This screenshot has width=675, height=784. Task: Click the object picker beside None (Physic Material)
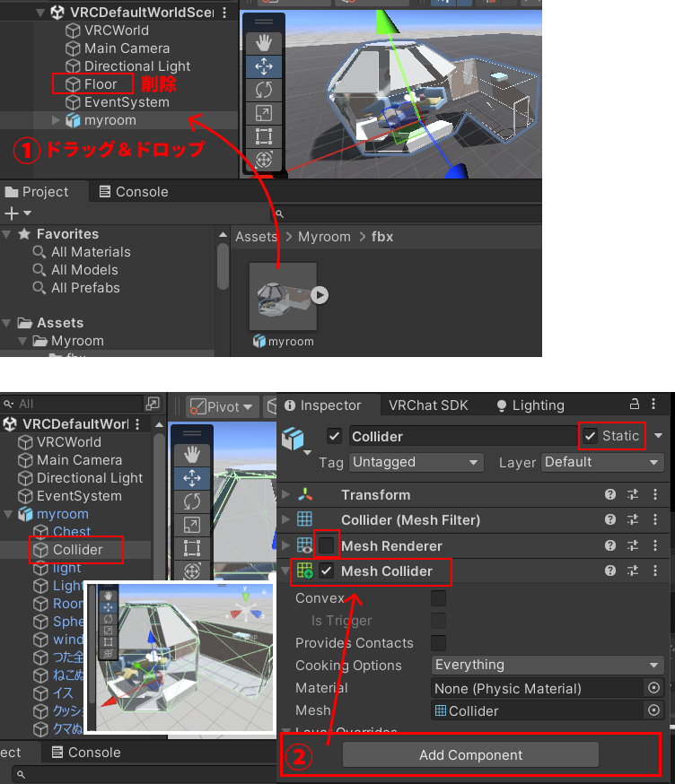click(653, 688)
